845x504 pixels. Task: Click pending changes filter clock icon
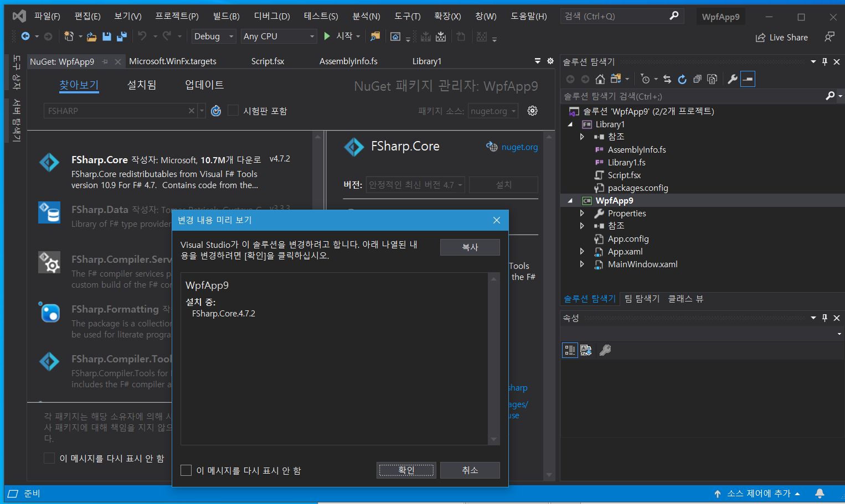[645, 79]
